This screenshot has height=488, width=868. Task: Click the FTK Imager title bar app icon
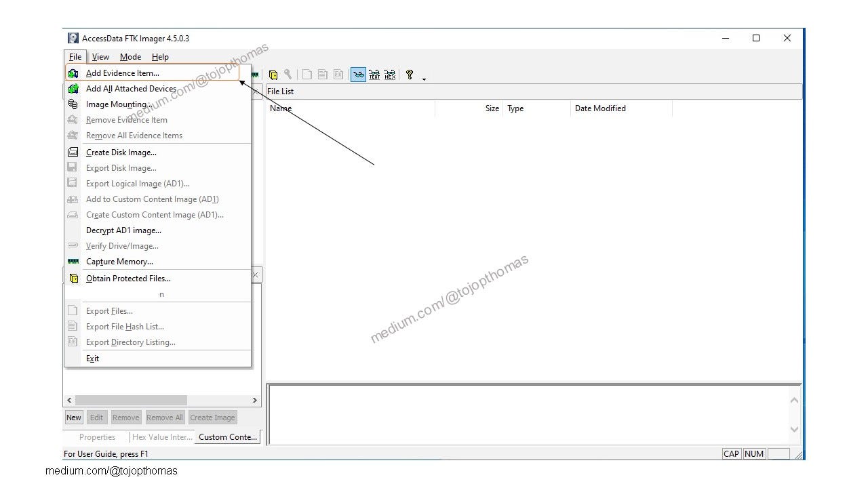pos(73,39)
